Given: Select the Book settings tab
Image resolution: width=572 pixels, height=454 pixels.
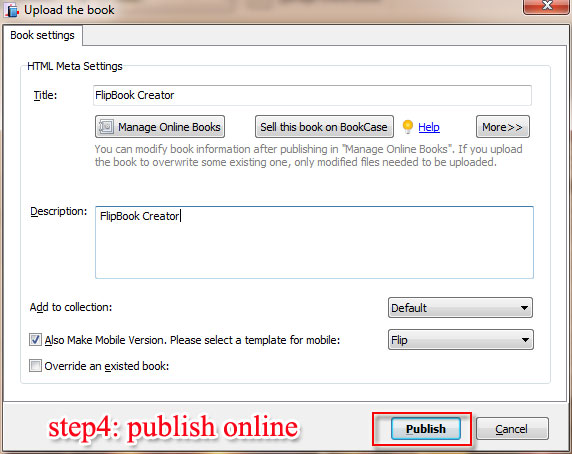Looking at the screenshot, I should (42, 35).
